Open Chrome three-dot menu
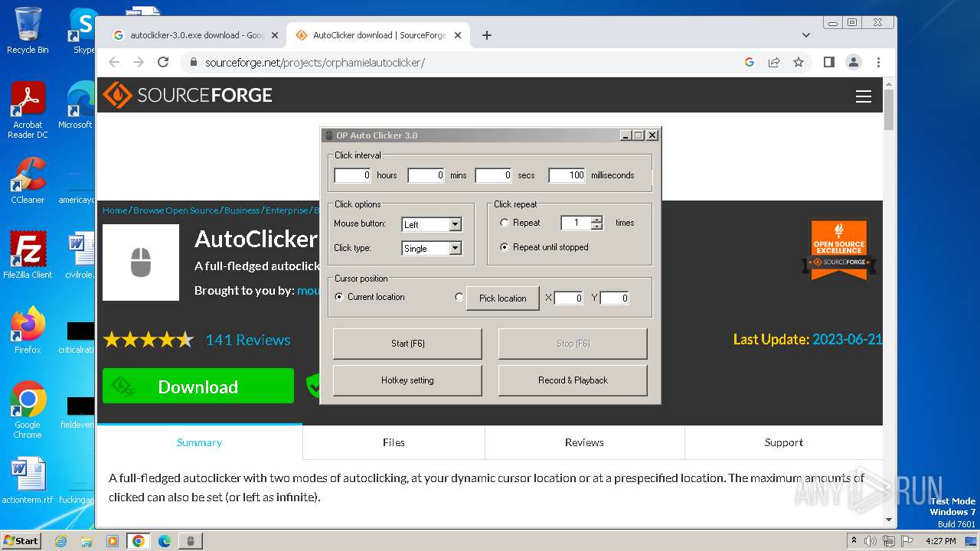This screenshot has height=551, width=980. coord(878,62)
